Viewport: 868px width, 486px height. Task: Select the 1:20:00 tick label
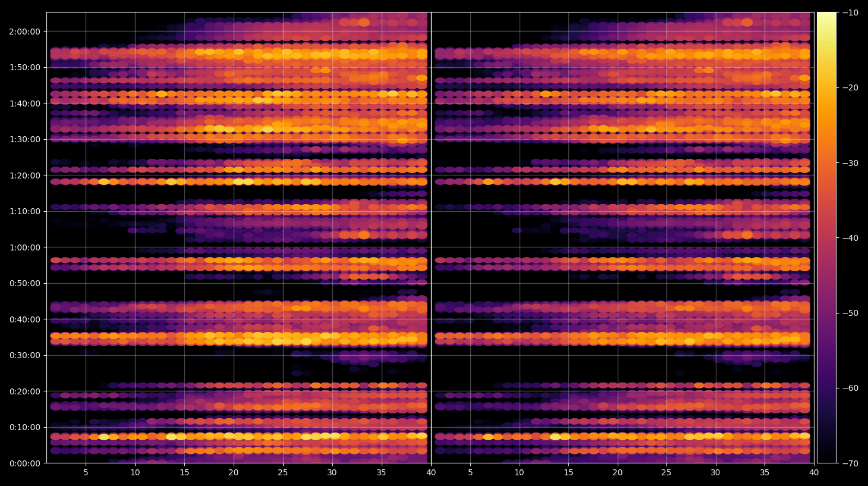[24, 175]
